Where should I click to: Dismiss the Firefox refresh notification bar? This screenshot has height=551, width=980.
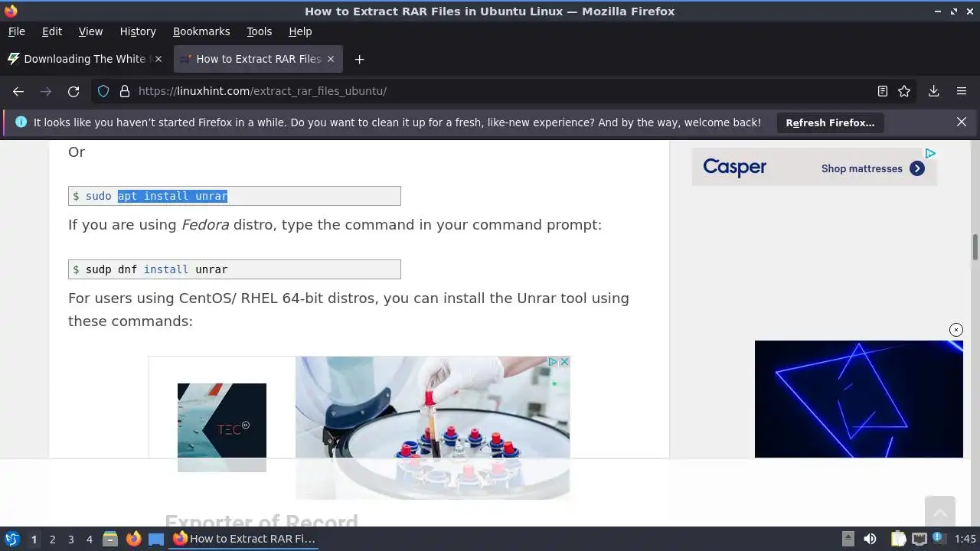[962, 122]
